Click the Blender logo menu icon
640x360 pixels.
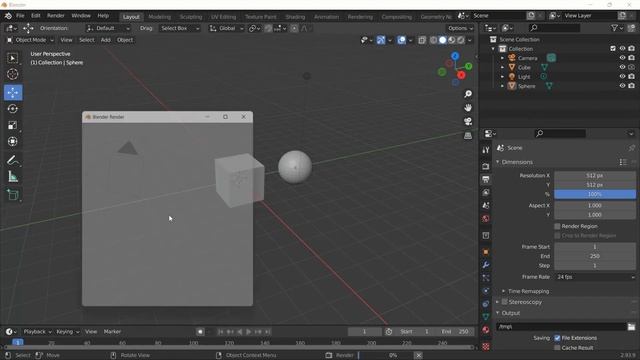[x=8, y=16]
